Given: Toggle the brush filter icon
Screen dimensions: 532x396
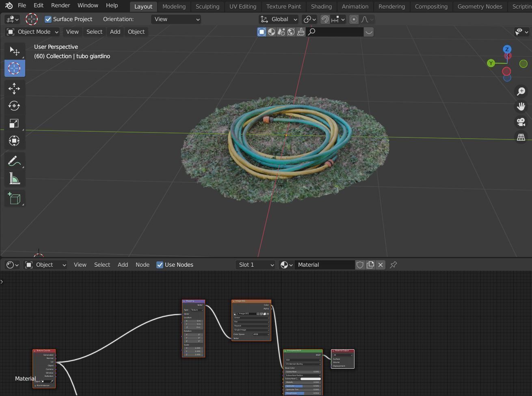Looking at the screenshot, I should 301,32.
